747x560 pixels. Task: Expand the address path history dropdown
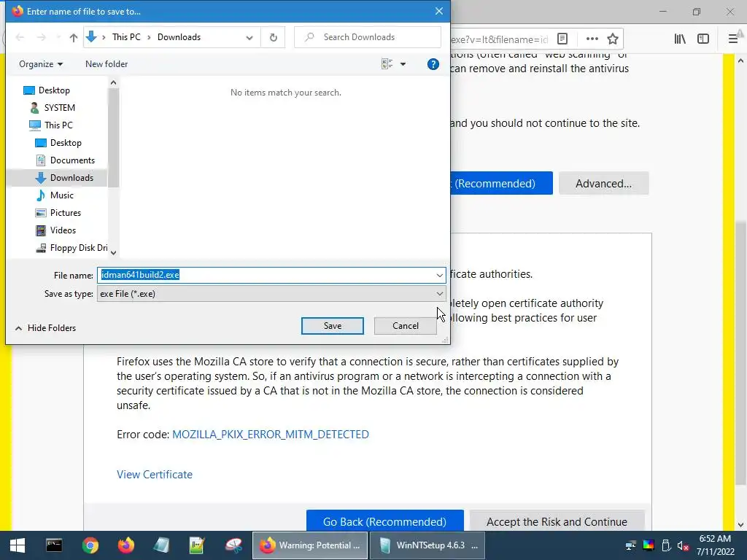[x=249, y=37]
